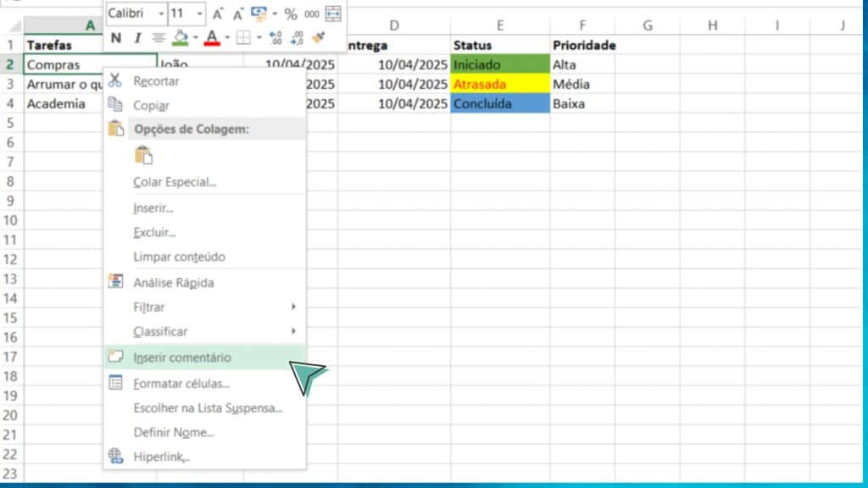Open the Calibri font name dropdown
868x488 pixels.
pyautogui.click(x=161, y=14)
